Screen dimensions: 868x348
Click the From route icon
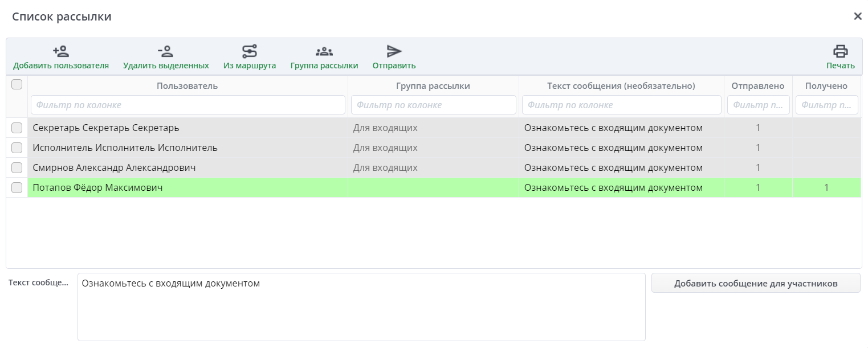coord(250,52)
